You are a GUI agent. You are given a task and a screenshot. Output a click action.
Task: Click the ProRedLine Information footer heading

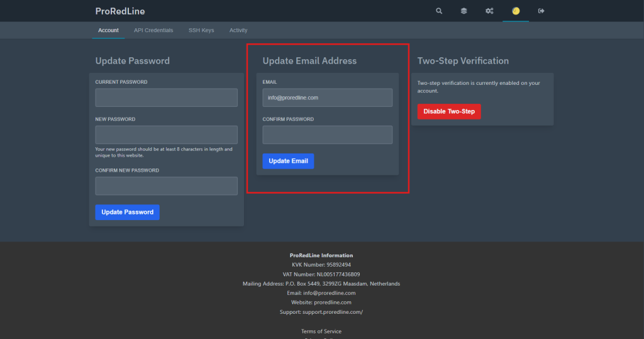321,255
